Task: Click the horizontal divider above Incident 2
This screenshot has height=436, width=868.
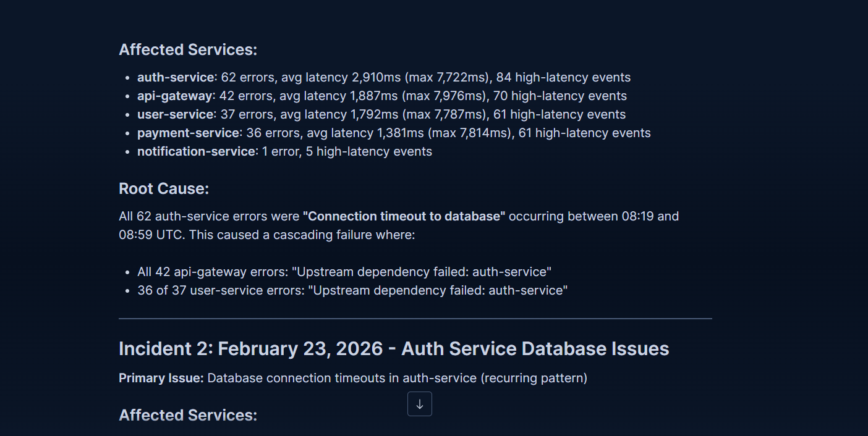Action: click(415, 319)
